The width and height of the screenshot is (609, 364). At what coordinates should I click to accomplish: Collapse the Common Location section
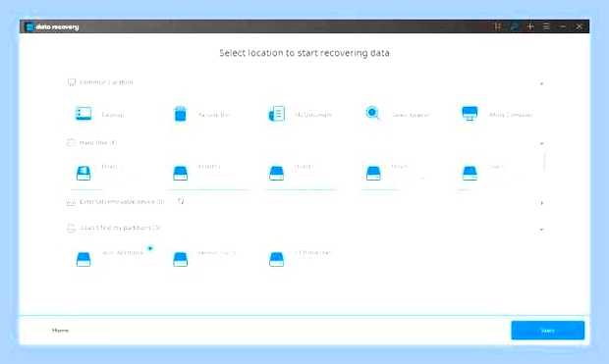coord(541,83)
